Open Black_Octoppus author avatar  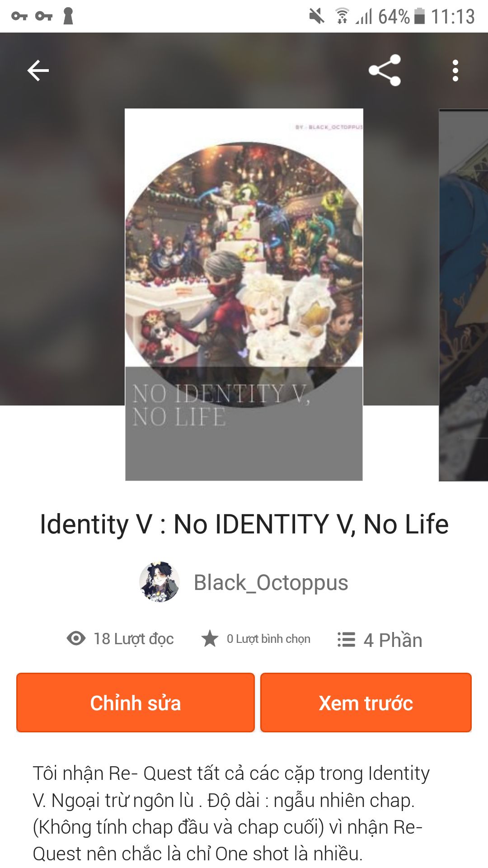click(x=159, y=582)
